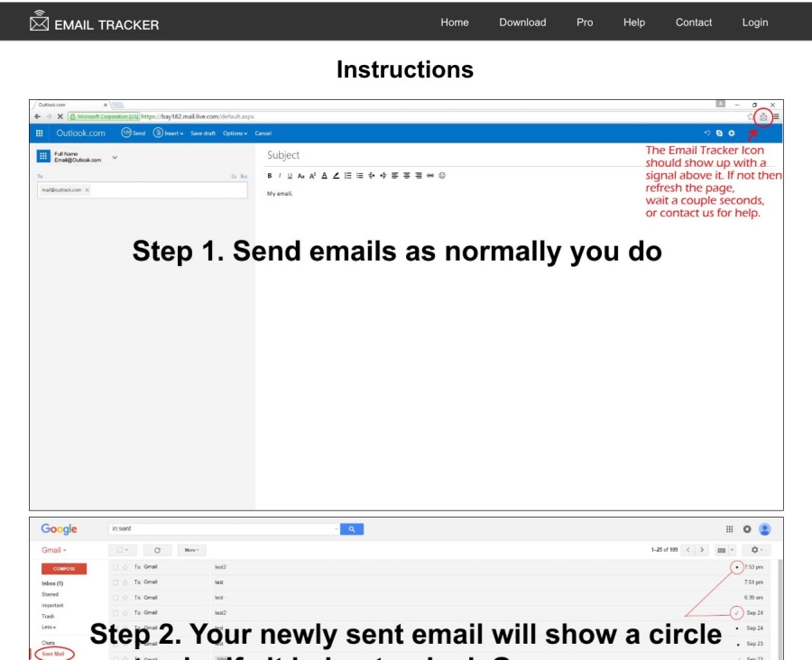Go to previous page of Gmail results

[x=688, y=550]
